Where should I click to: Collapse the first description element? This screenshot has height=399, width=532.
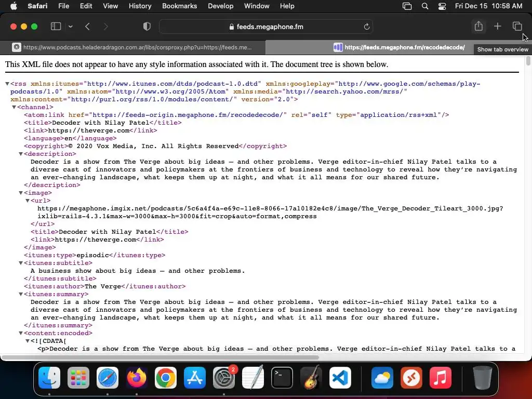21,154
